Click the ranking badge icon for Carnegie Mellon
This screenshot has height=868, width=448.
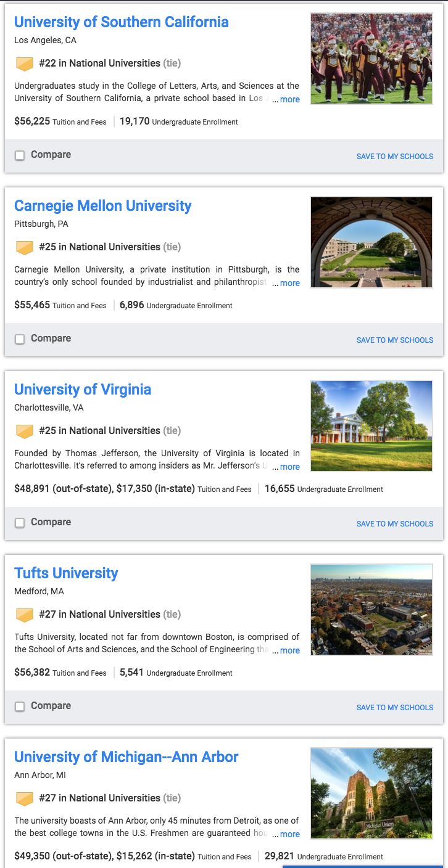[24, 247]
